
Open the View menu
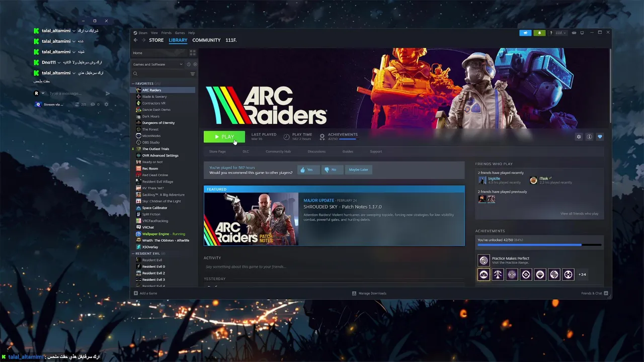154,33
